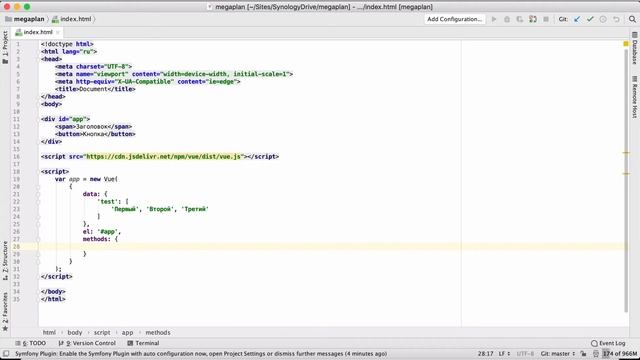
Task: Fold the methods block at line 27
Action: click(38, 239)
